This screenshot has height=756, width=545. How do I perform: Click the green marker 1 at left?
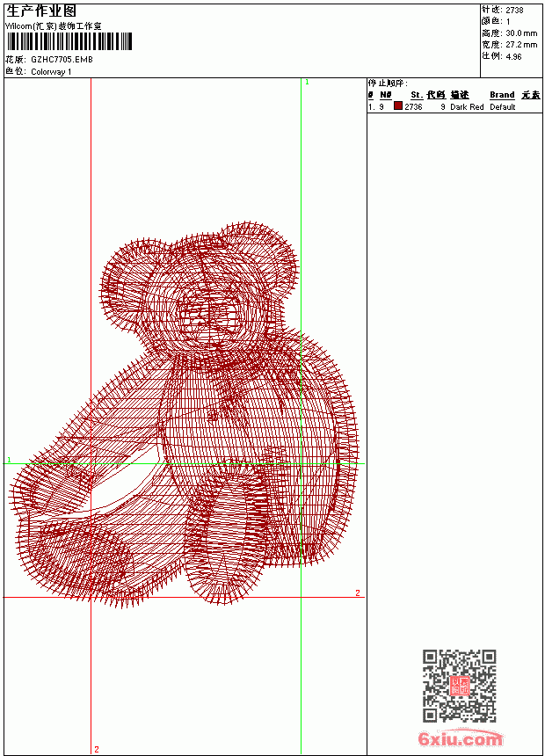coord(9,460)
